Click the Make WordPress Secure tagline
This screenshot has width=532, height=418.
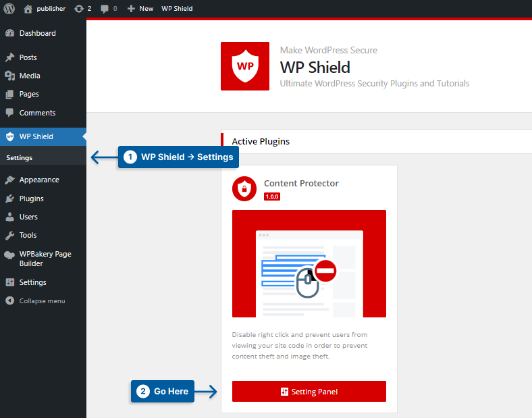tap(328, 50)
